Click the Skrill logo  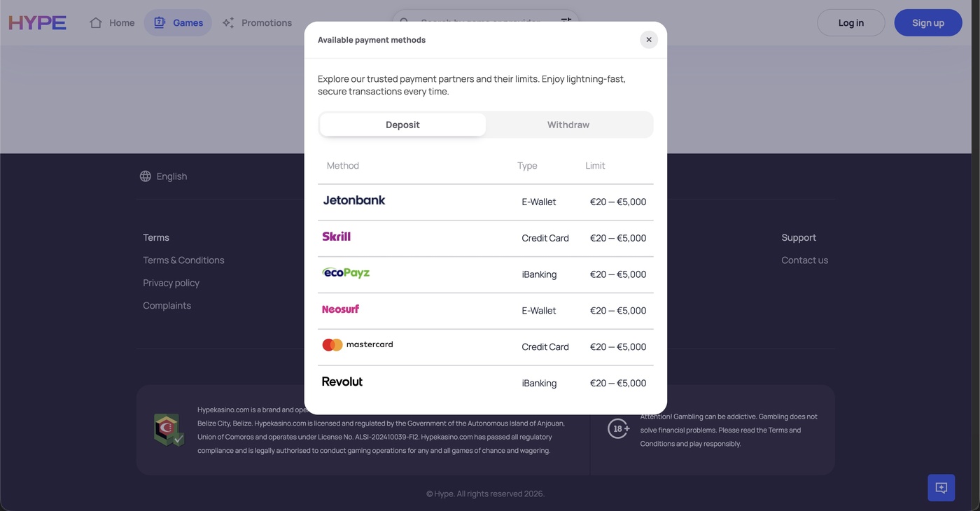click(x=337, y=237)
